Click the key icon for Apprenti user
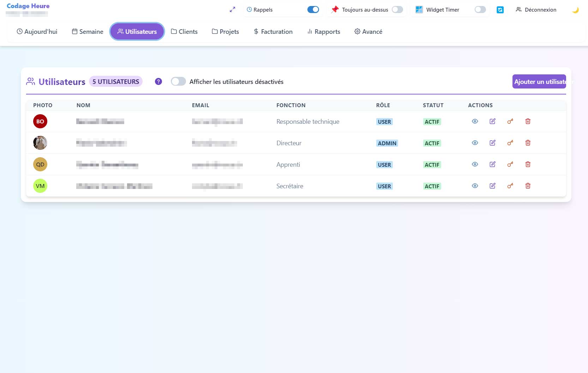The image size is (588, 373). coord(510,164)
